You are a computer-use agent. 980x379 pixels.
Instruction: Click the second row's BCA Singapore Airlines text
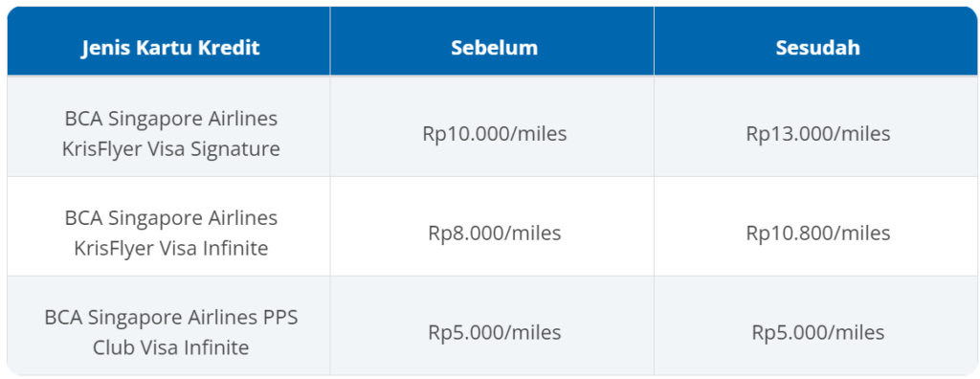pyautogui.click(x=170, y=217)
